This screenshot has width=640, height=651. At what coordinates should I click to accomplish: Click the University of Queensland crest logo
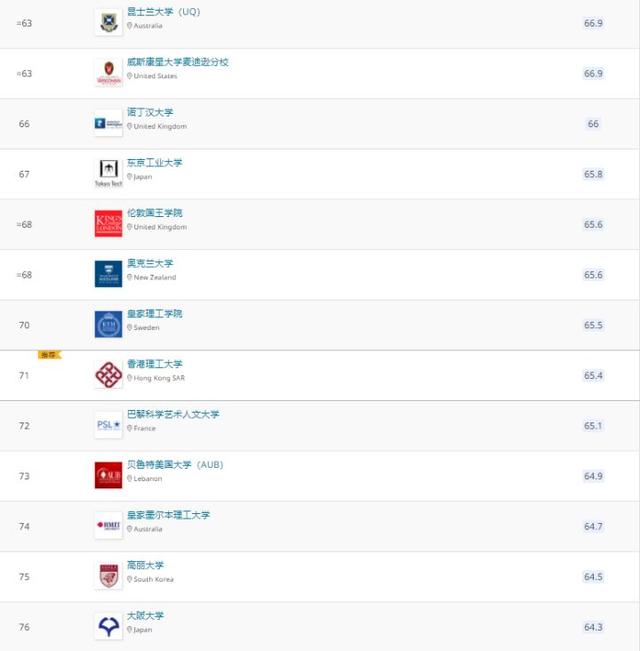108,22
